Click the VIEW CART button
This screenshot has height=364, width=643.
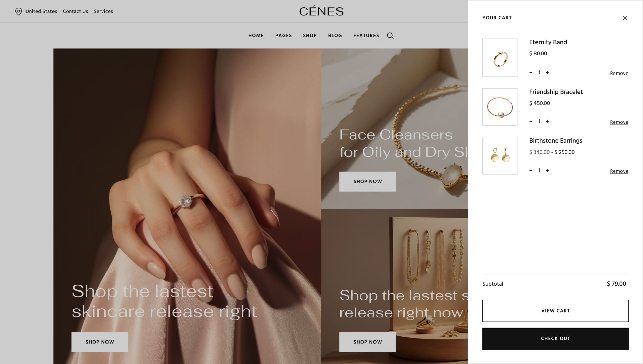point(555,311)
